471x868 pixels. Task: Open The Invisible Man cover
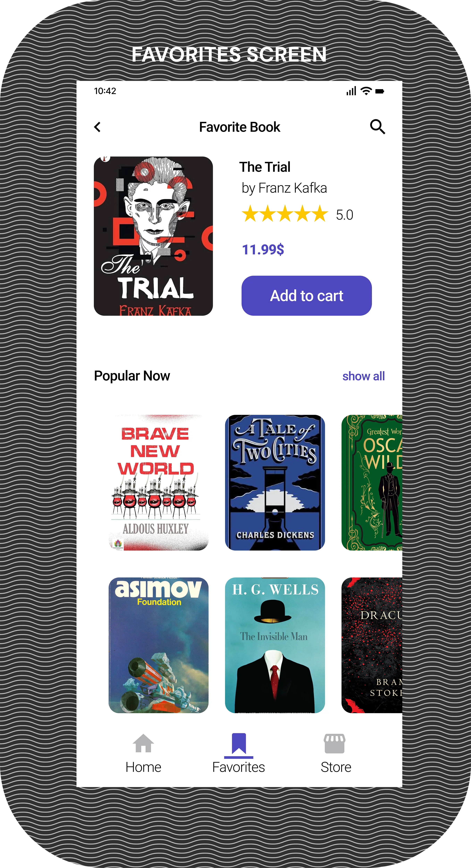click(275, 645)
